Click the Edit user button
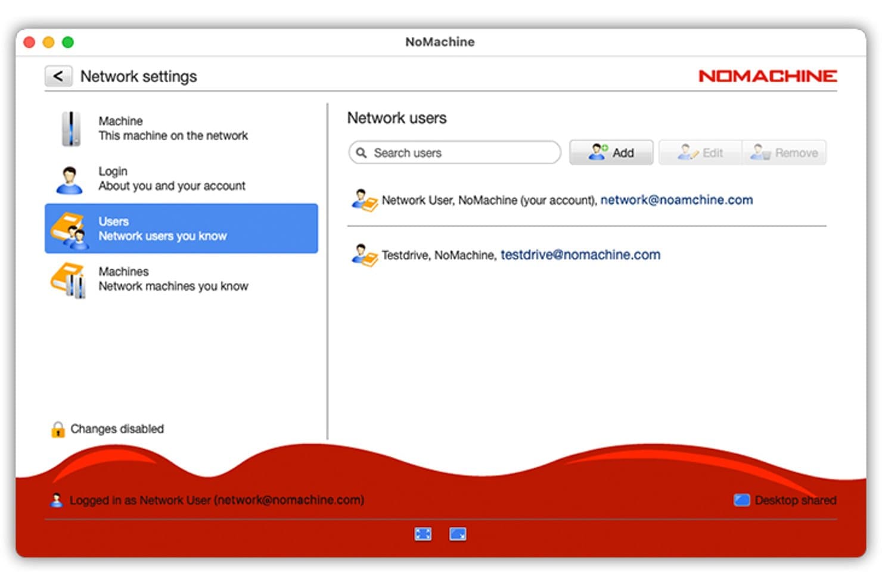882x588 pixels. point(700,153)
